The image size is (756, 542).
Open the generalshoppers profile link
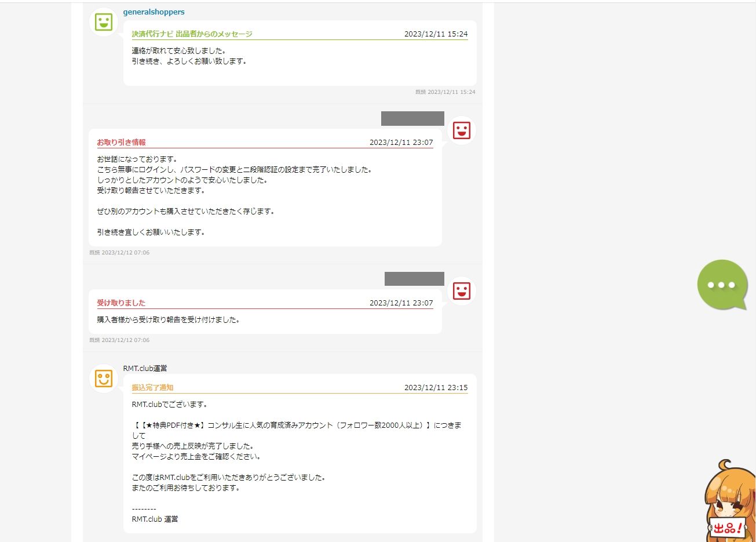coord(154,12)
